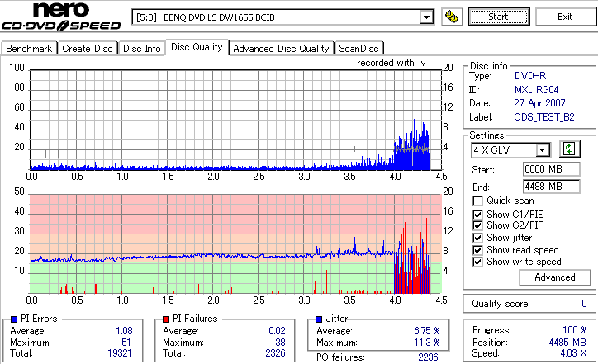Uncheck Show write speed option
Screen dimensions: 598x364
pos(477,262)
